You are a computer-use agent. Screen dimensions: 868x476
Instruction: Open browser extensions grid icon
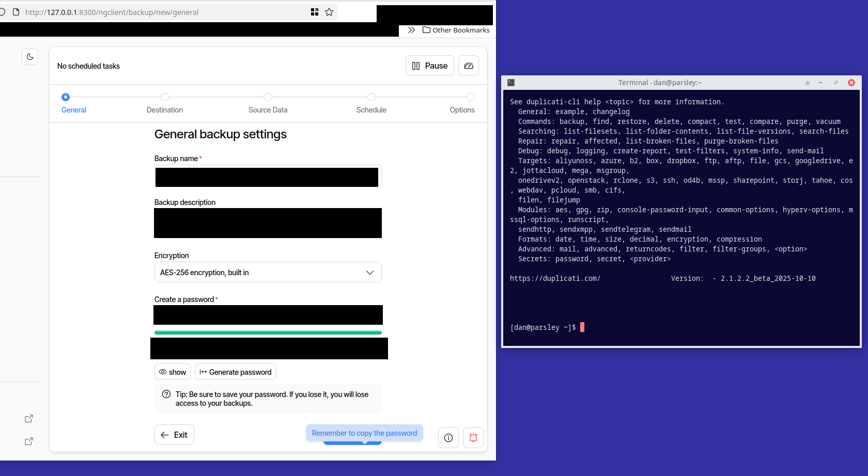pos(315,12)
